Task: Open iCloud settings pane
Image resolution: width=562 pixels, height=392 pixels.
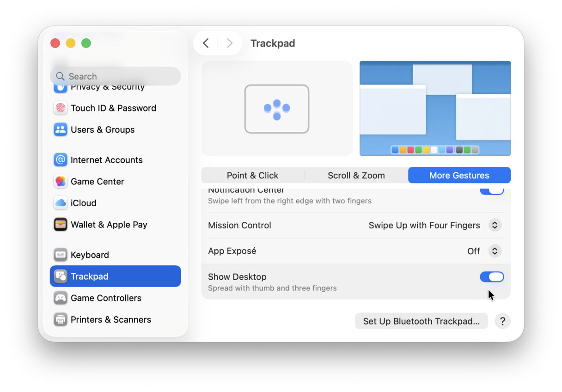Action: point(116,203)
